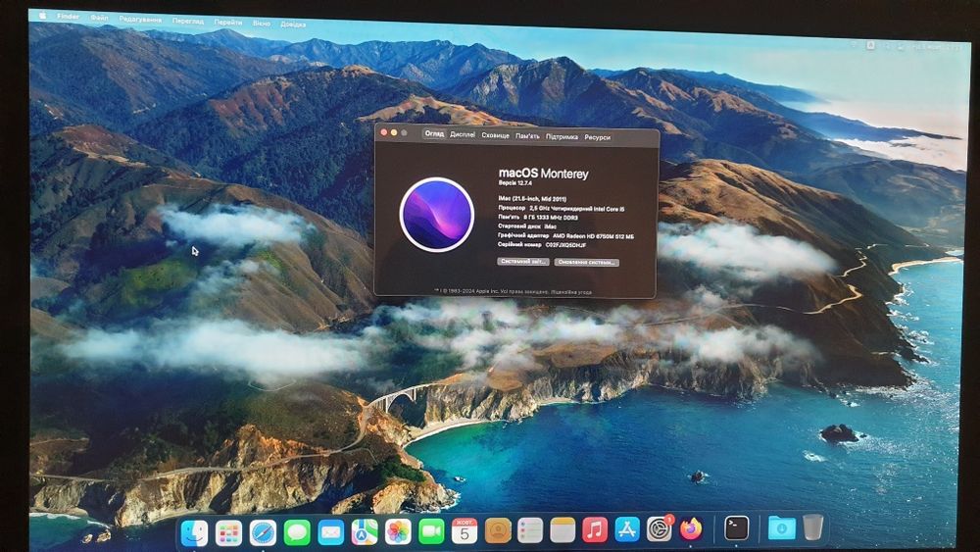The height and width of the screenshot is (552, 980).
Task: Click the macOS Monterey logo image
Action: pos(437,215)
